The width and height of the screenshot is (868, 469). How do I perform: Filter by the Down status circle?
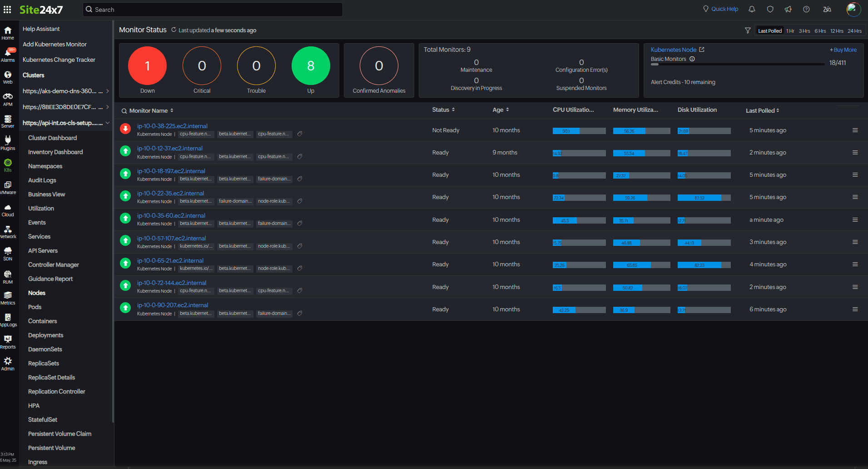pyautogui.click(x=147, y=66)
